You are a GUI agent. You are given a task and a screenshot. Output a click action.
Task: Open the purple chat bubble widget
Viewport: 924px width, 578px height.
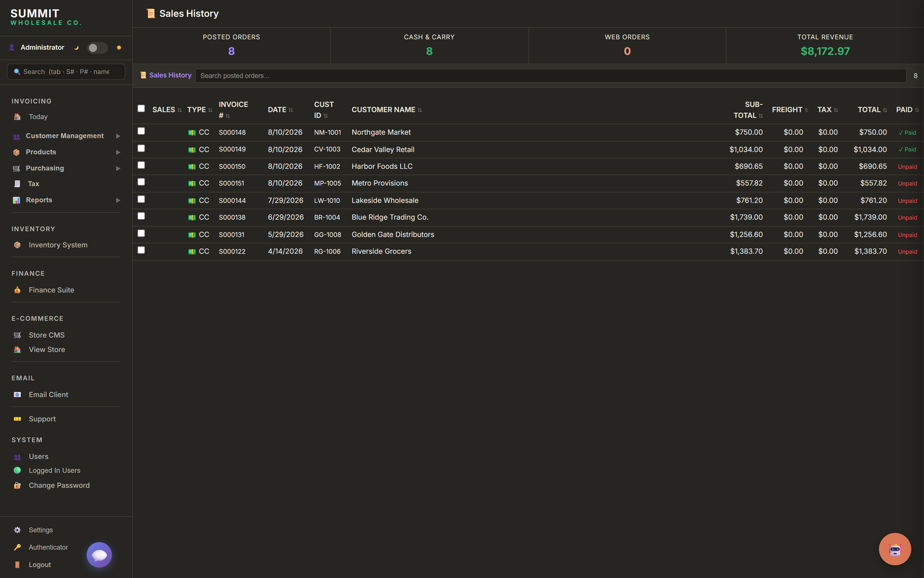click(99, 555)
